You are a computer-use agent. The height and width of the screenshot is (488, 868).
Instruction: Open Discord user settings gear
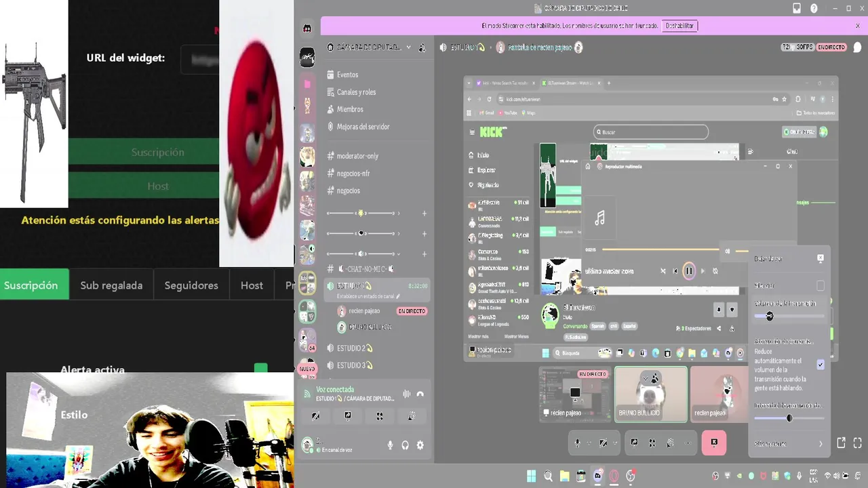click(420, 445)
